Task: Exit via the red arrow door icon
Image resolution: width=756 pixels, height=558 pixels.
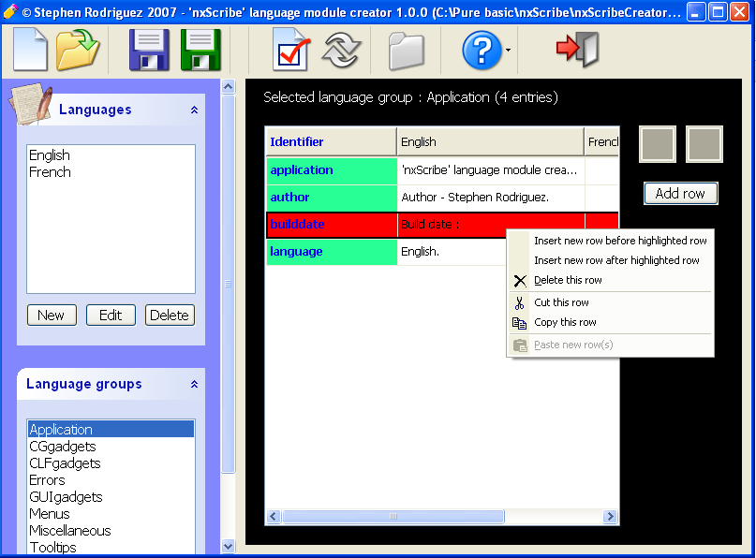Action: coord(578,50)
